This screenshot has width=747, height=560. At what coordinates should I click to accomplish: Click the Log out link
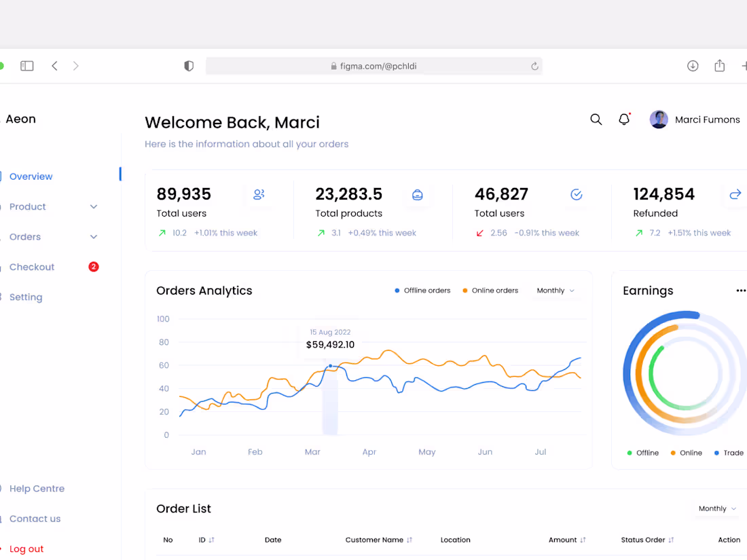click(x=26, y=548)
